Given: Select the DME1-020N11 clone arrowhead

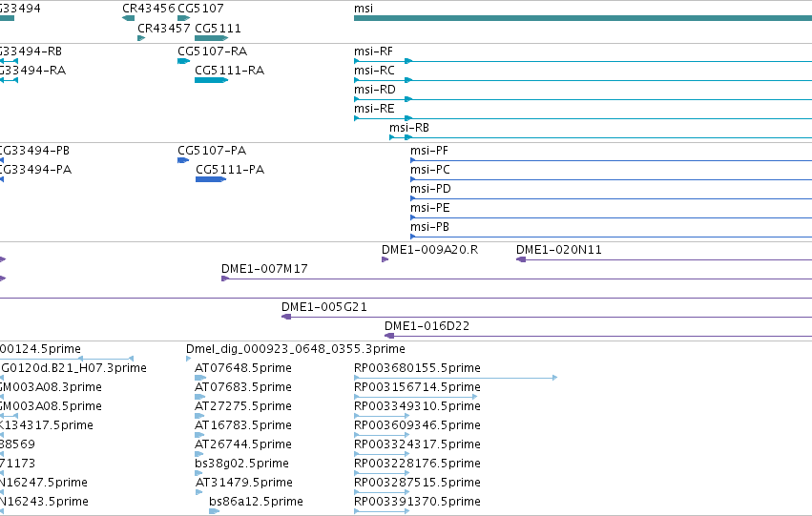Looking at the screenshot, I should pyautogui.click(x=521, y=259).
